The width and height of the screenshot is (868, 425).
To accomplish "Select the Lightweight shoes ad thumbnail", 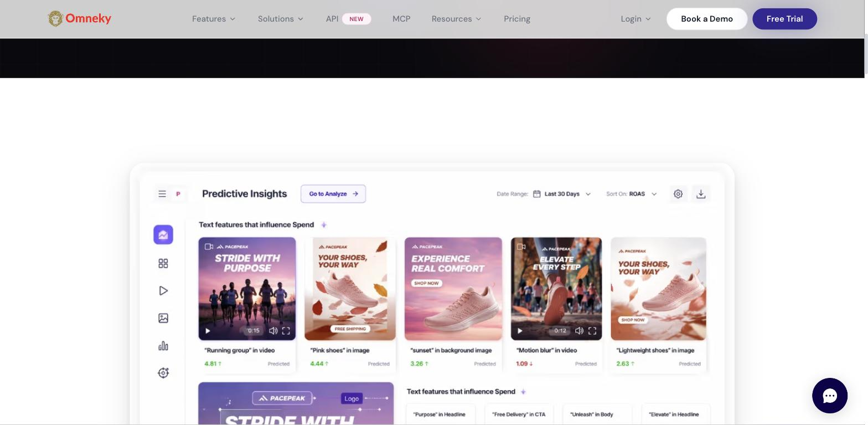I will click(x=659, y=289).
